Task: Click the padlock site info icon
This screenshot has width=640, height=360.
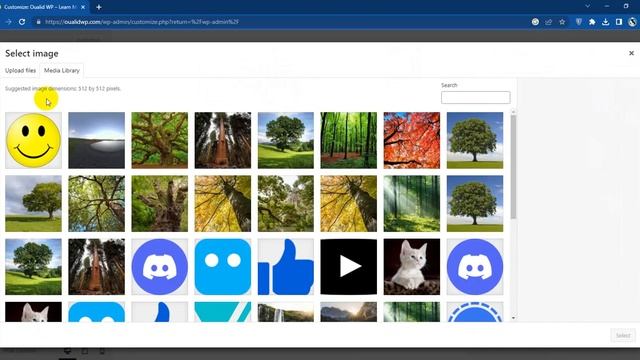Action: (x=38, y=22)
